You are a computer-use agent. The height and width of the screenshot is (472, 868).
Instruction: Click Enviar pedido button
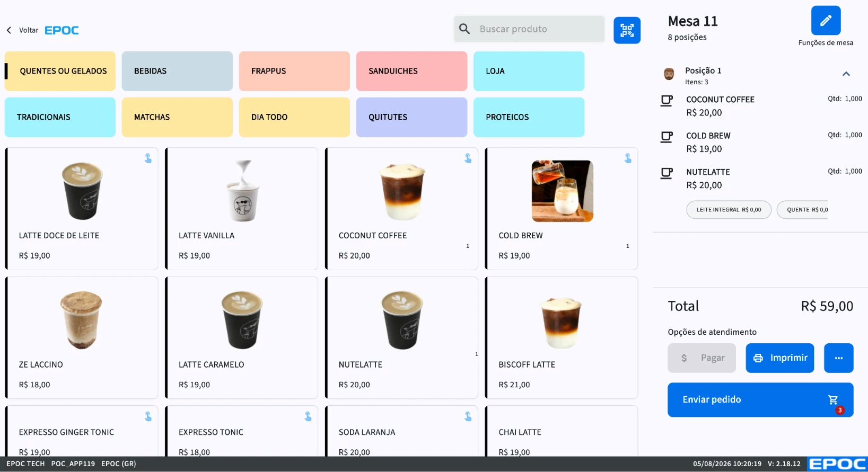(x=760, y=400)
